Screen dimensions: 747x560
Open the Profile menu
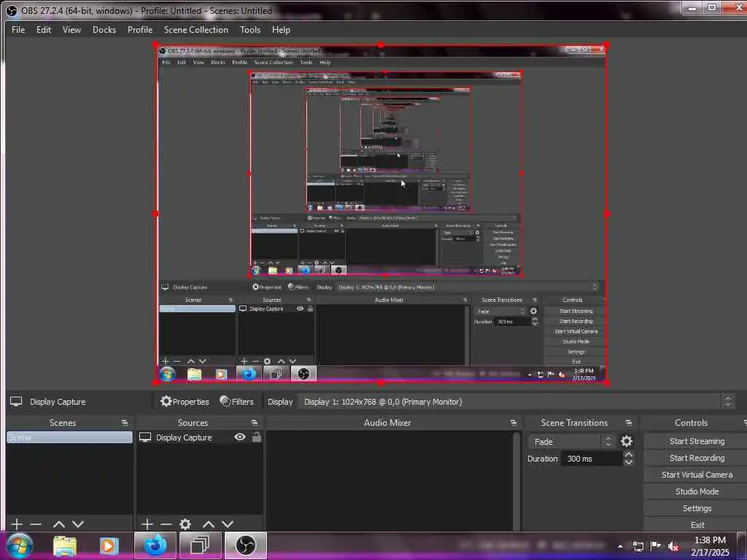point(140,29)
